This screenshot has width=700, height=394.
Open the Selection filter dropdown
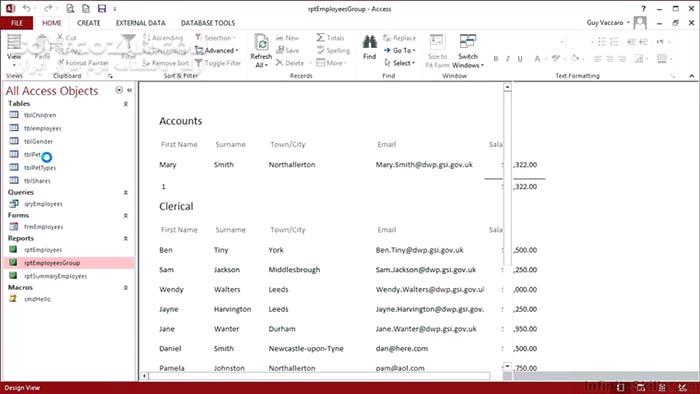[x=215, y=38]
